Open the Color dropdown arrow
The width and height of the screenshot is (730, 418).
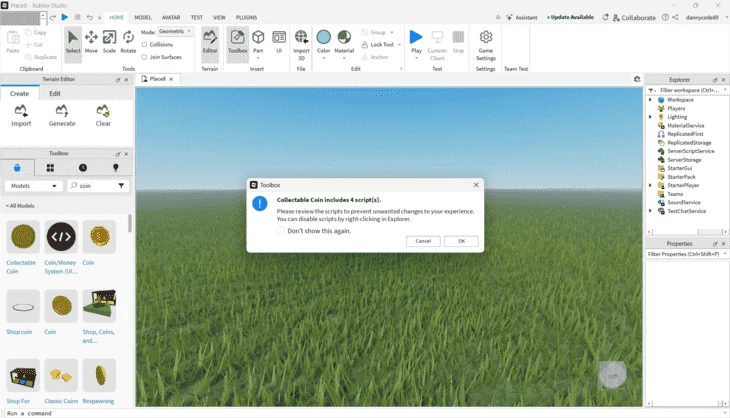[x=324, y=58]
